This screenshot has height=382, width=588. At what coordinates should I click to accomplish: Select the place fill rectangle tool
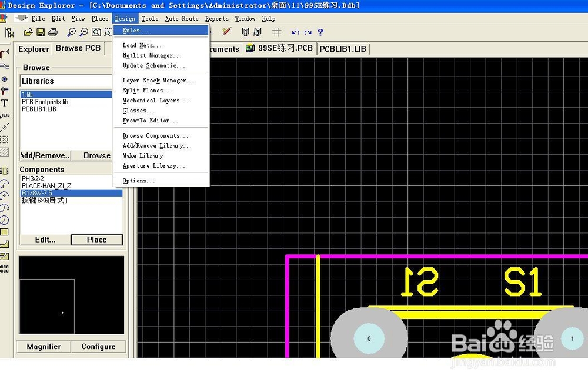point(4,232)
